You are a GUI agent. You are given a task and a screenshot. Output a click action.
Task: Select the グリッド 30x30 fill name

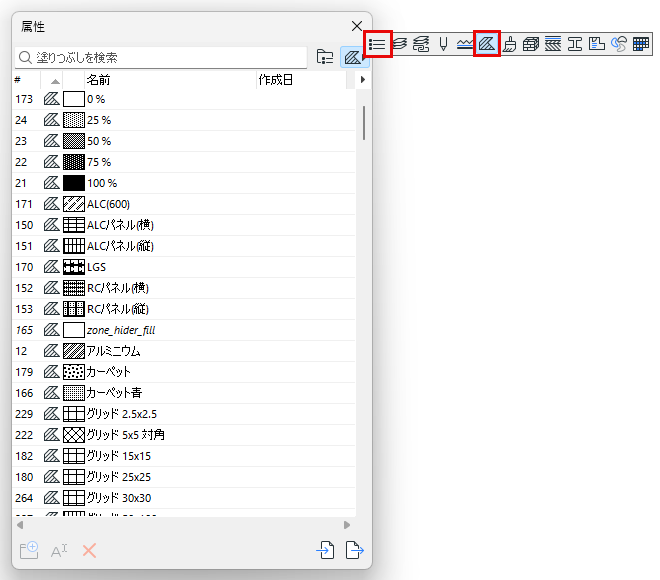point(119,498)
